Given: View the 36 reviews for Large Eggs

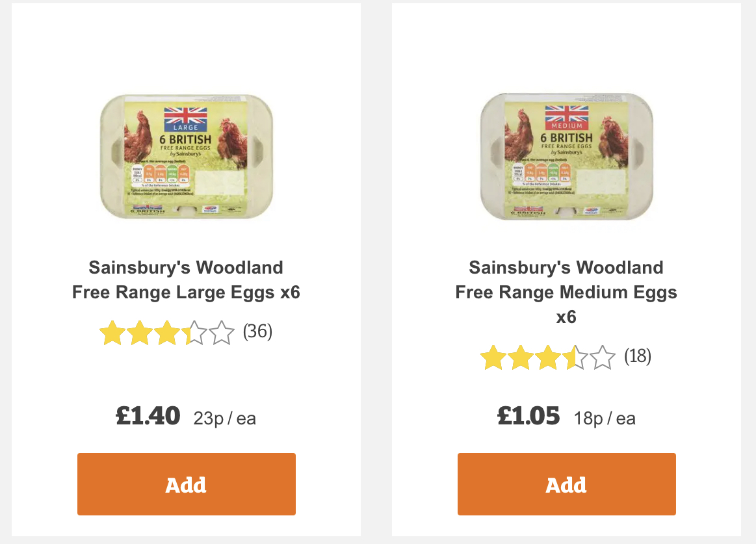Looking at the screenshot, I should (x=257, y=332).
